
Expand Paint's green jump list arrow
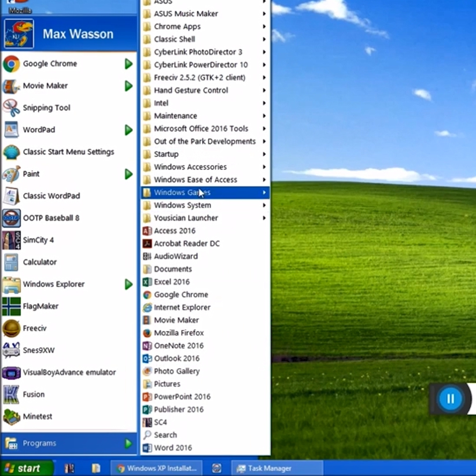pos(129,174)
